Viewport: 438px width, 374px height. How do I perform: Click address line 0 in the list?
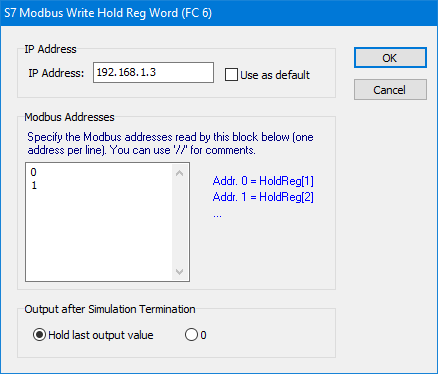click(x=33, y=172)
